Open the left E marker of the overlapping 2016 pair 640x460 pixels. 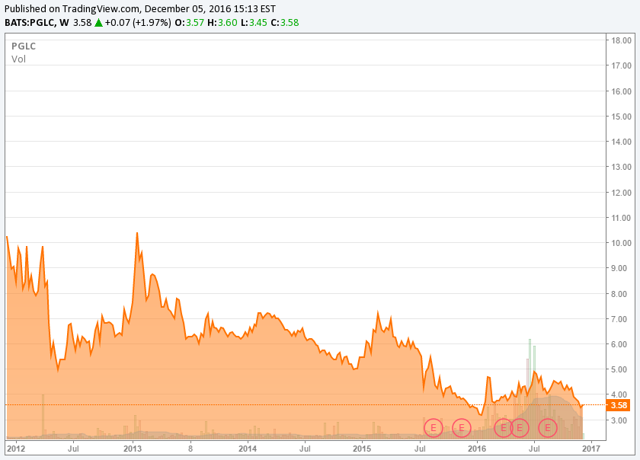pos(503,428)
